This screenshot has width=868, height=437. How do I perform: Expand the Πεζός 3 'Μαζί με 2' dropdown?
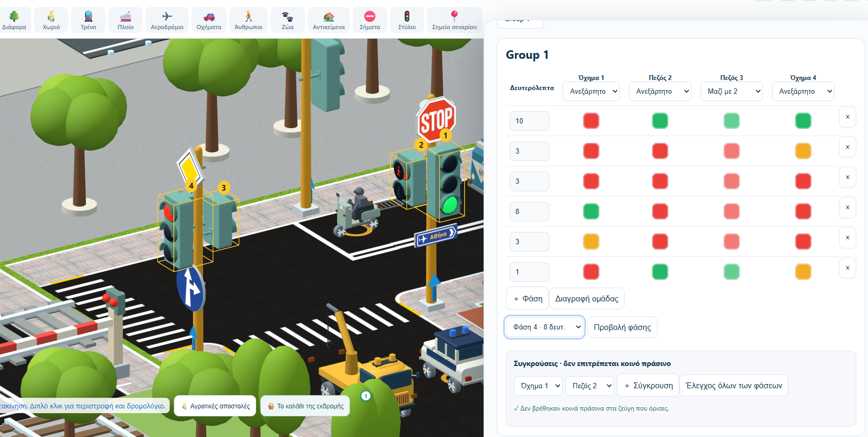732,91
